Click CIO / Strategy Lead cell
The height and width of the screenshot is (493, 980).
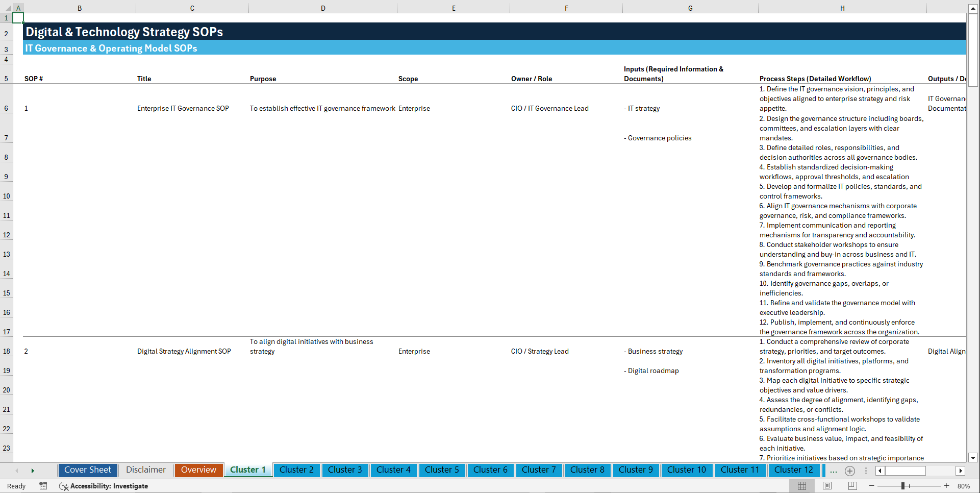(540, 351)
